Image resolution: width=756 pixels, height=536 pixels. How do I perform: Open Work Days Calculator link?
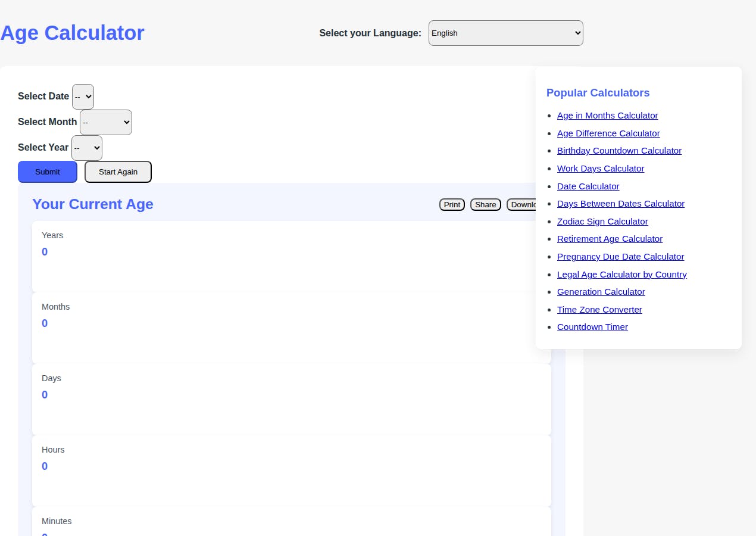pos(601,169)
